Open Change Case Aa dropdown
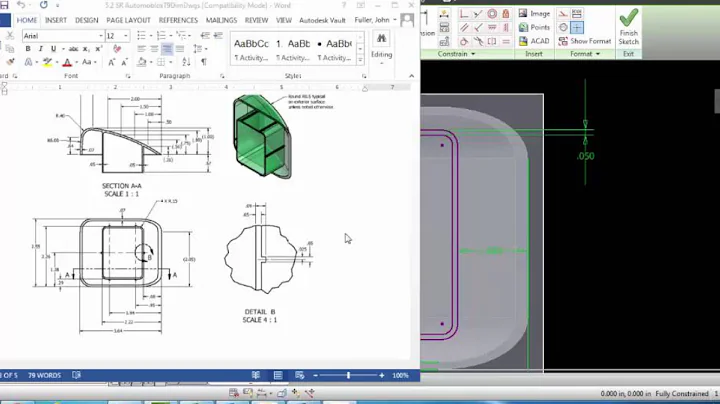The height and width of the screenshot is (404, 720). [88, 62]
